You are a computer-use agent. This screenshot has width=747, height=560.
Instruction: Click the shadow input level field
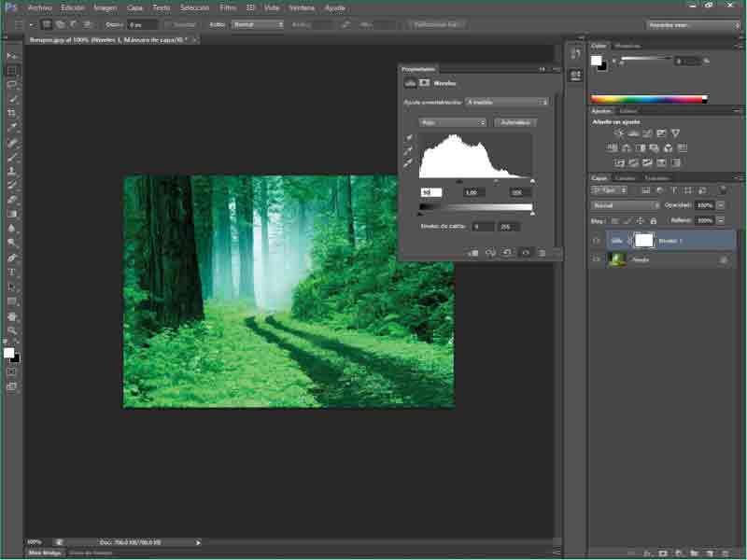[x=430, y=192]
